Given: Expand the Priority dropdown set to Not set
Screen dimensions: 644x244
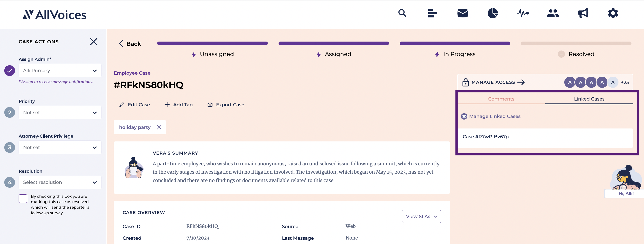Looking at the screenshot, I should tap(60, 112).
